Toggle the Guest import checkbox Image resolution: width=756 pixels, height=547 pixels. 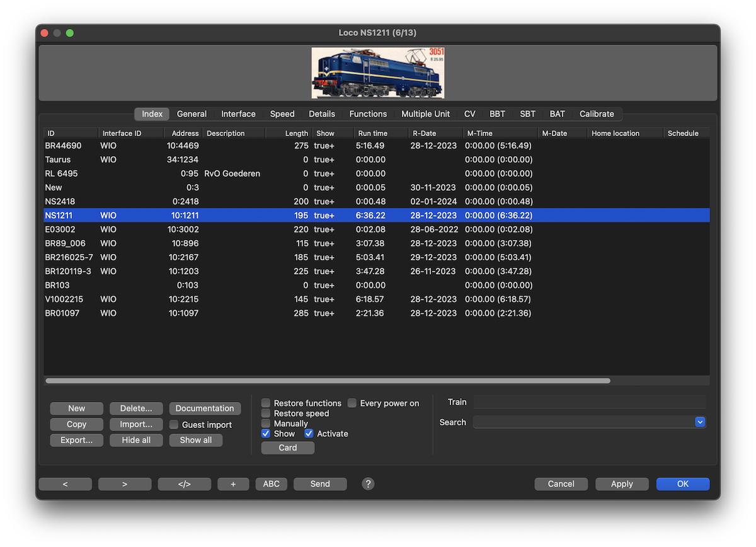(174, 425)
